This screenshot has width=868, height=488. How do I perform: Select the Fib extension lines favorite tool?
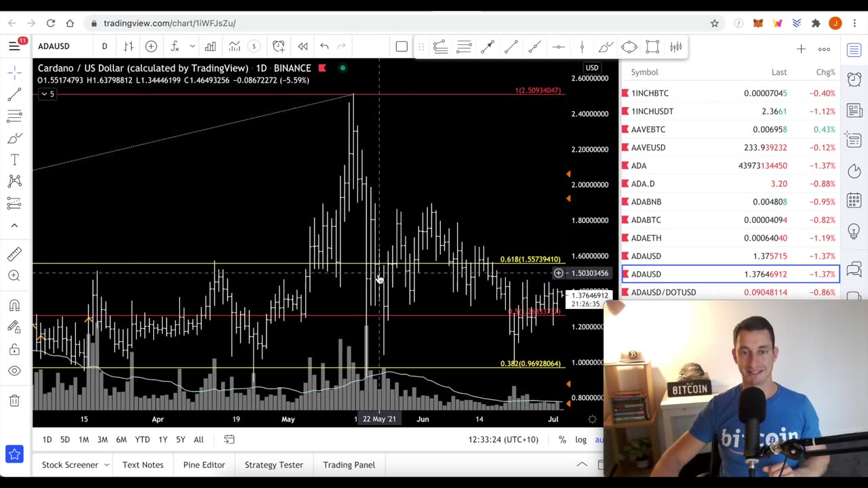point(464,47)
